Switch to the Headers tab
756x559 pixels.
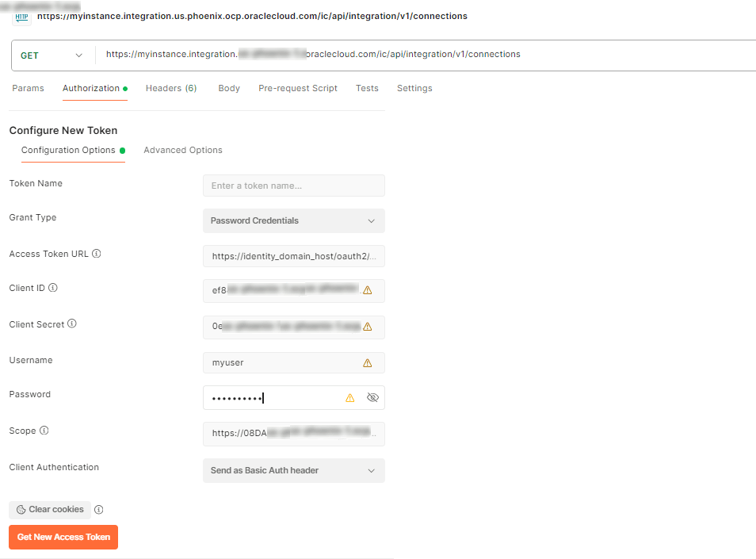tap(170, 88)
